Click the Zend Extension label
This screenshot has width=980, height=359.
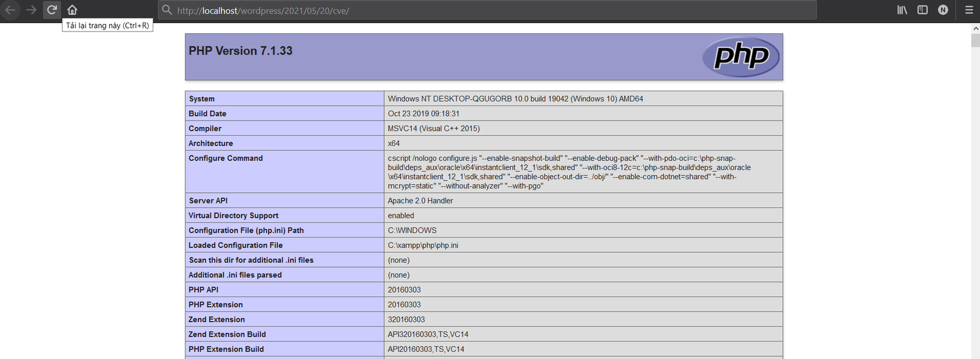coord(217,320)
